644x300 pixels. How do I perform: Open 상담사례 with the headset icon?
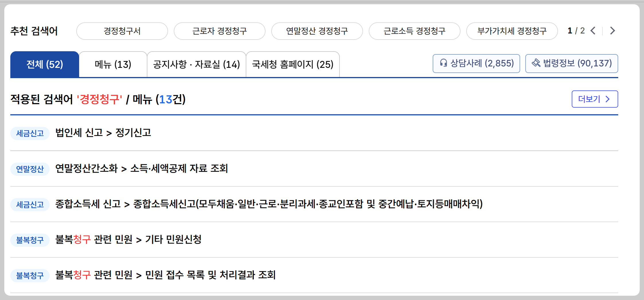click(476, 64)
